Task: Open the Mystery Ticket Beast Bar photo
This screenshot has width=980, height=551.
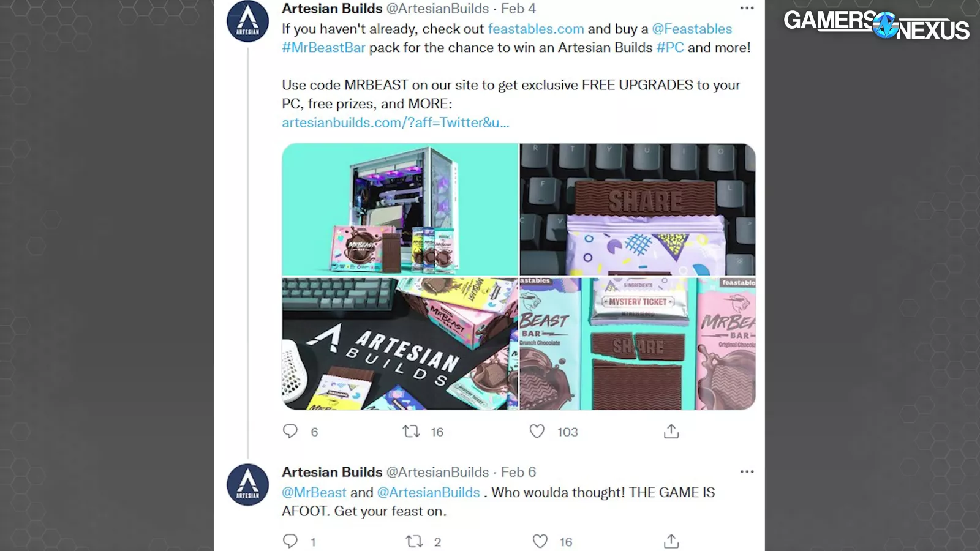Action: pos(638,343)
